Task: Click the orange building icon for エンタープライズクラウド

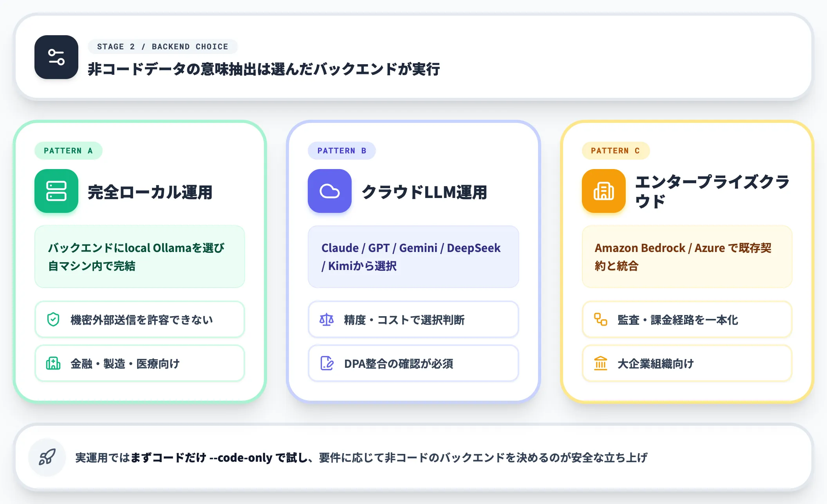Action: 603,191
